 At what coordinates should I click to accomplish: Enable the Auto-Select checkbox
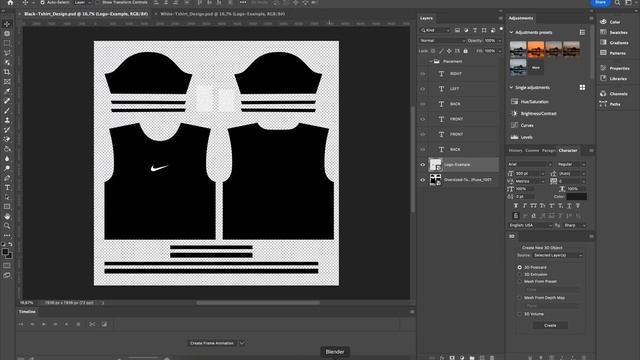pos(42,2)
